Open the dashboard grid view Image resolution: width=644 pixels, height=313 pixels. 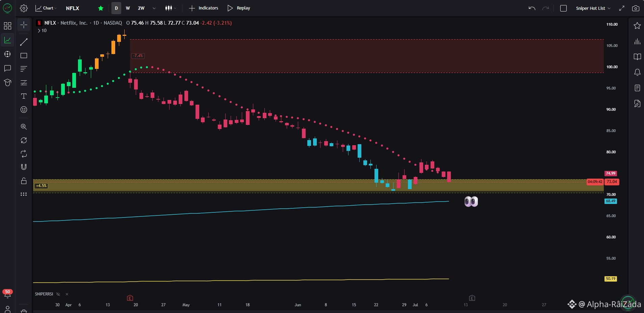(7, 26)
